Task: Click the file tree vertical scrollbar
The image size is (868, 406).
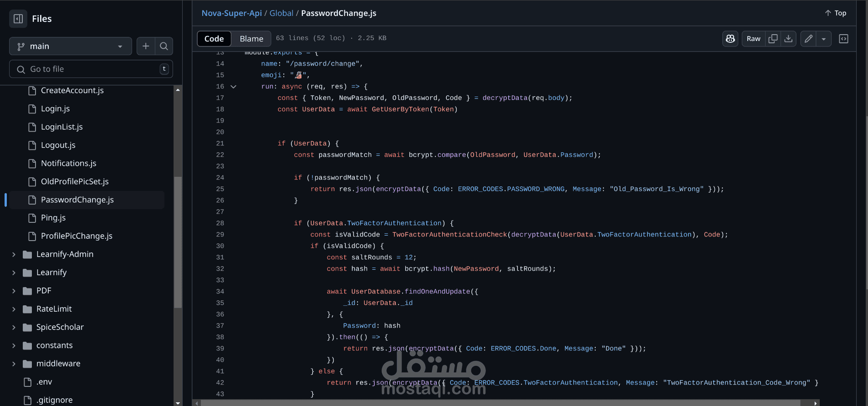Action: pyautogui.click(x=178, y=242)
